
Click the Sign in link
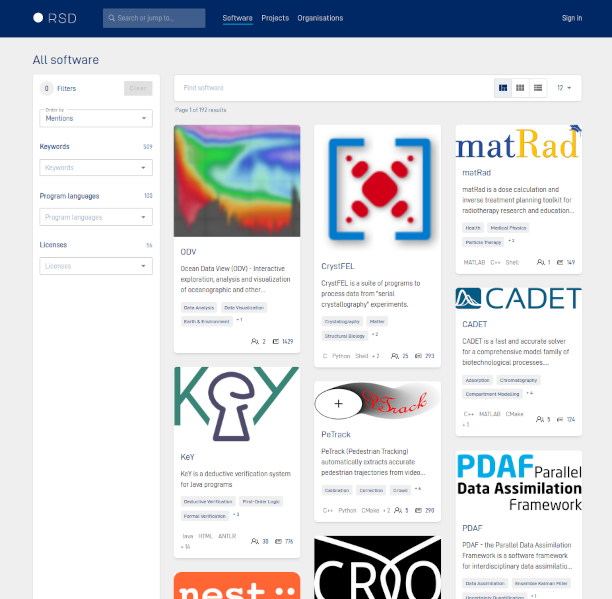click(x=572, y=18)
